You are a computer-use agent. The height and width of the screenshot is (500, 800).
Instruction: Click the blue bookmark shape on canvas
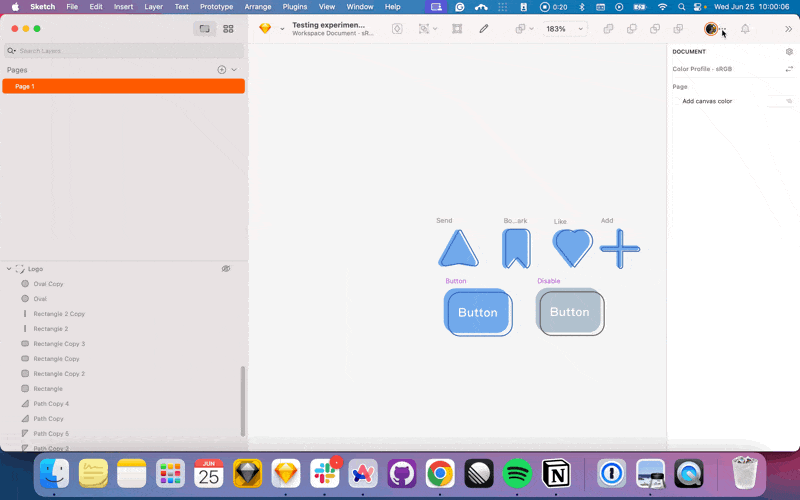[x=516, y=248]
